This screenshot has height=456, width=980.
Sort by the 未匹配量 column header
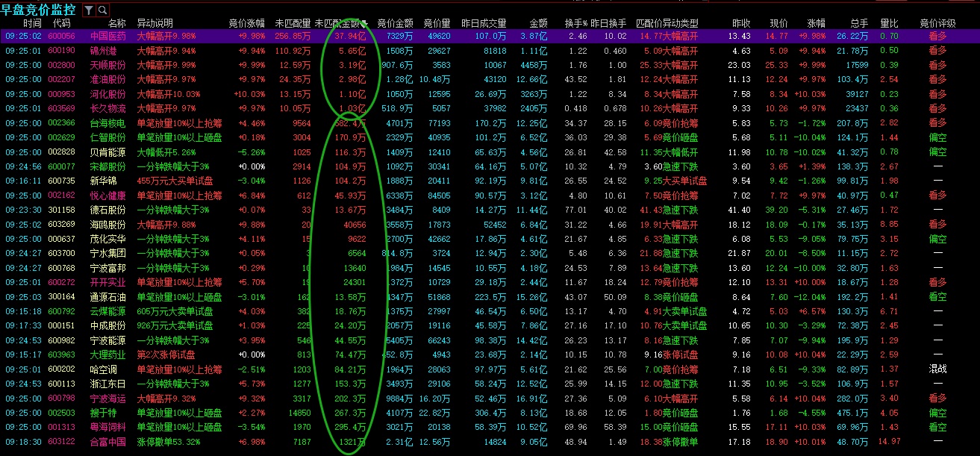[x=293, y=24]
